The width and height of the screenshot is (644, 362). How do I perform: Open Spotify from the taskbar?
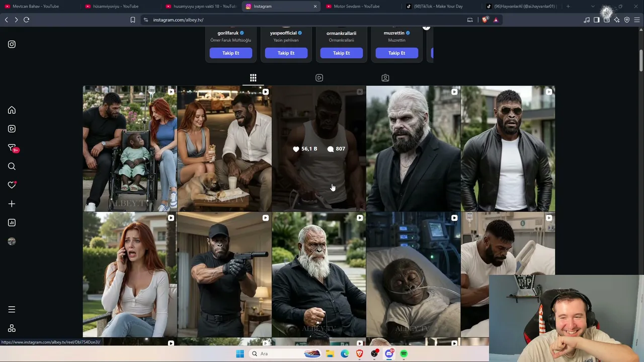(404, 353)
